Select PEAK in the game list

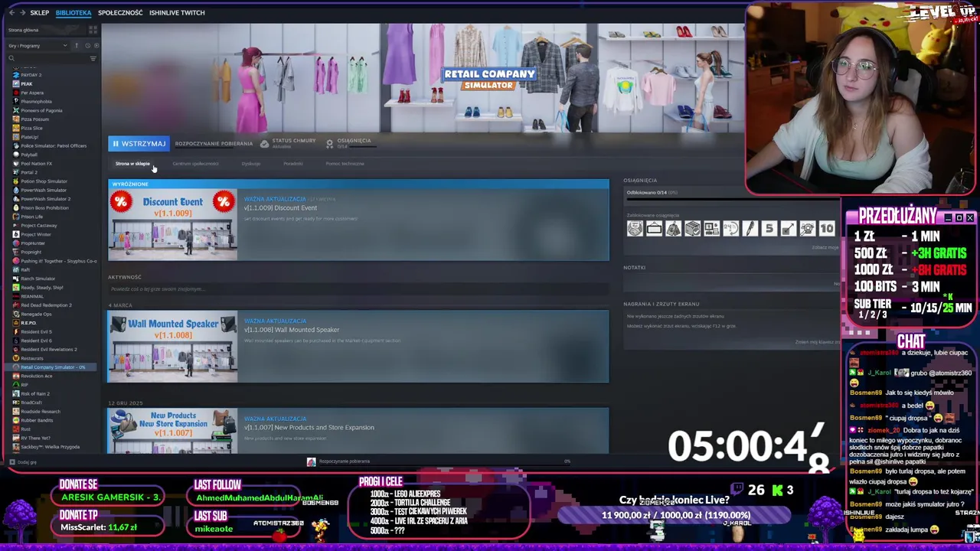[27, 83]
